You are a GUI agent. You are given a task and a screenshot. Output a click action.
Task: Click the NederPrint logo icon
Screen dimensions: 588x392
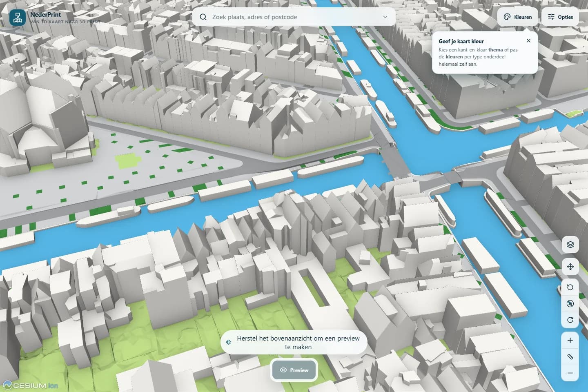click(x=18, y=18)
